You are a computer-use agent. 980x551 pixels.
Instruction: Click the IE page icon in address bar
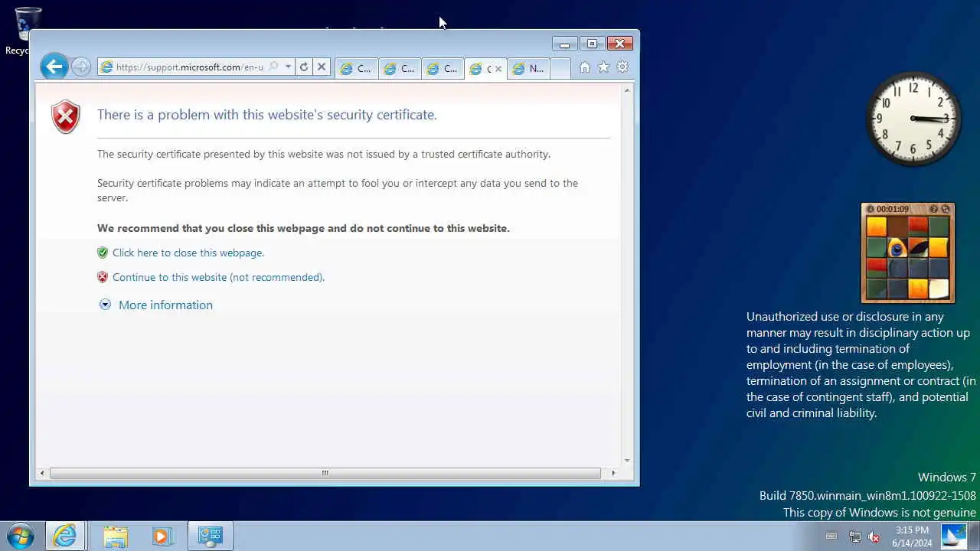tap(106, 67)
